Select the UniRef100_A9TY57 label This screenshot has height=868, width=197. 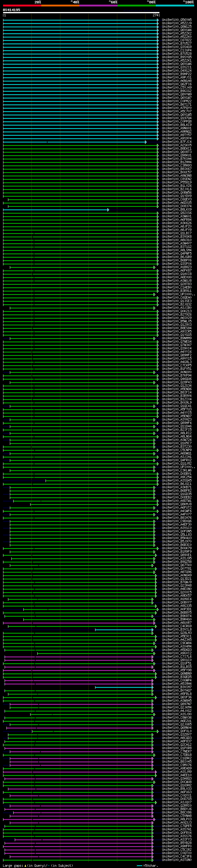point(177,135)
